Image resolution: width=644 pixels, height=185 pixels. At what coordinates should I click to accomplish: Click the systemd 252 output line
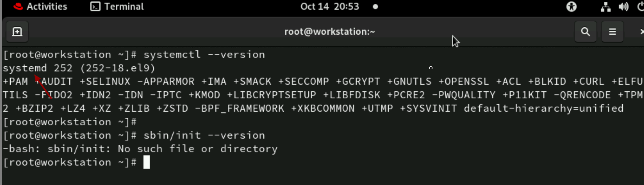pos(79,68)
